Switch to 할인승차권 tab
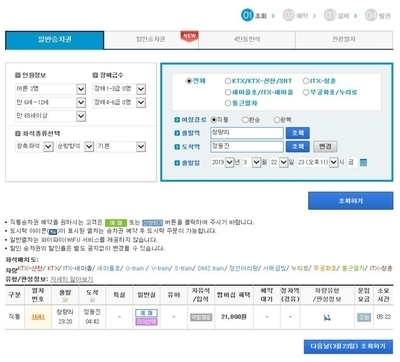 [x=151, y=40]
